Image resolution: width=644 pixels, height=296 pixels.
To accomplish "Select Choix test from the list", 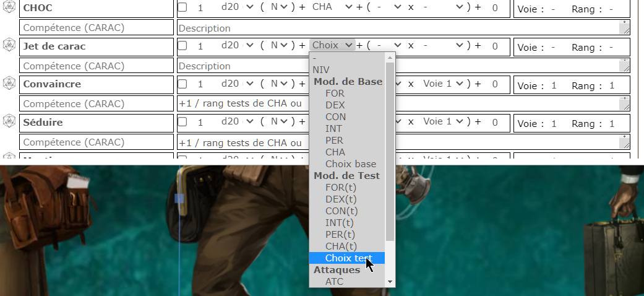I will tap(348, 258).
